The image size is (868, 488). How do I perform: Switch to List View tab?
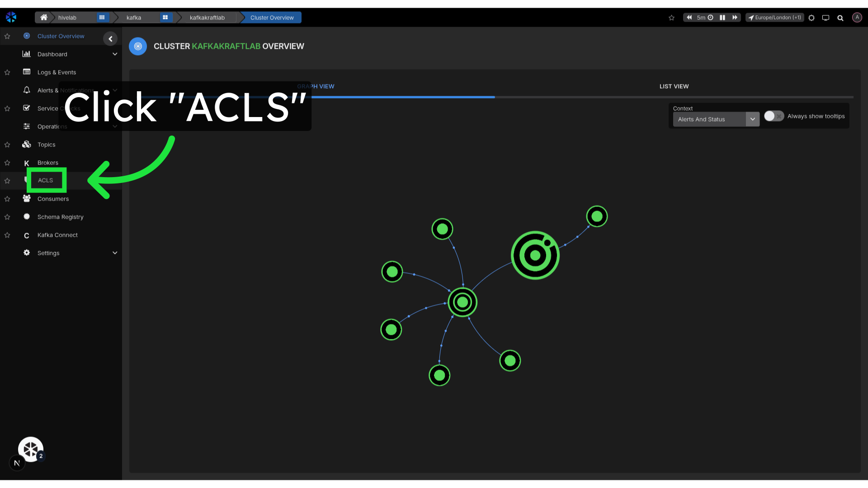pyautogui.click(x=674, y=86)
